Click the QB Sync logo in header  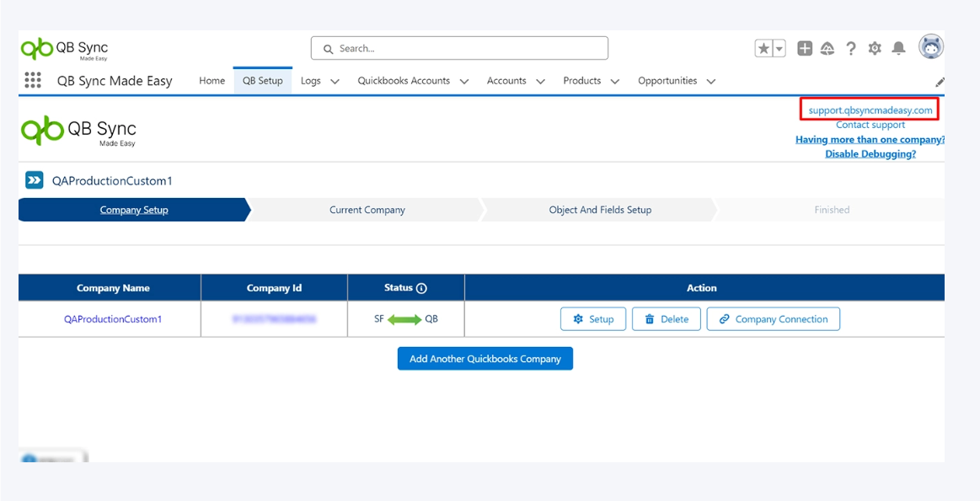(x=64, y=49)
